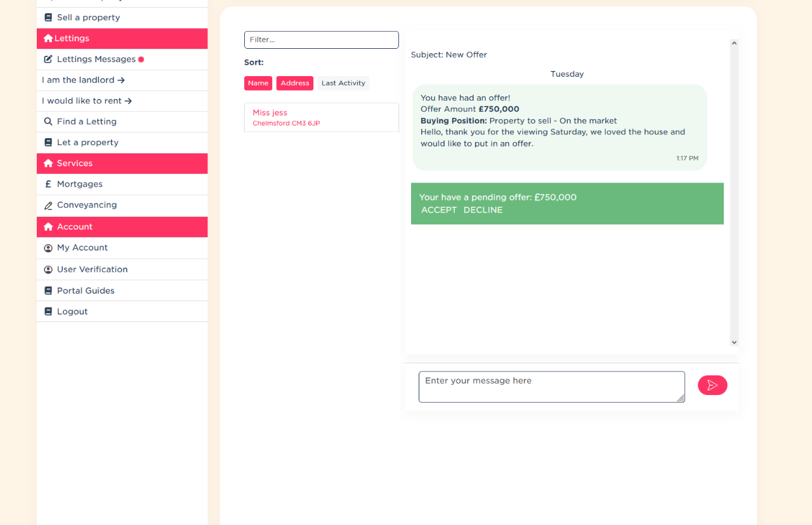This screenshot has height=525, width=812.
Task: Click the Filter search field
Action: click(321, 40)
